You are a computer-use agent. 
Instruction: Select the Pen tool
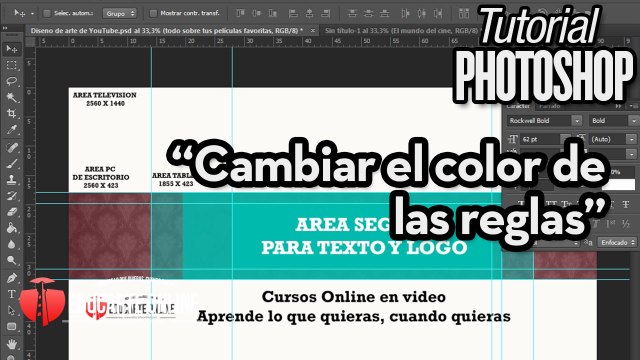(x=11, y=278)
